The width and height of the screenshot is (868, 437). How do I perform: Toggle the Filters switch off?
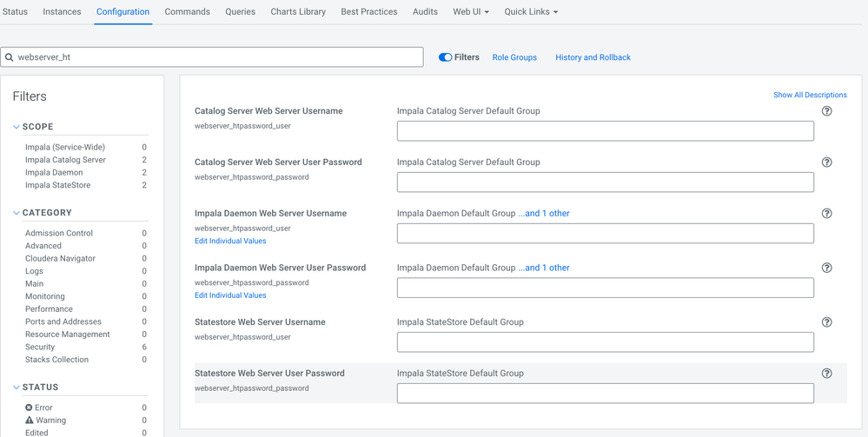coord(445,57)
